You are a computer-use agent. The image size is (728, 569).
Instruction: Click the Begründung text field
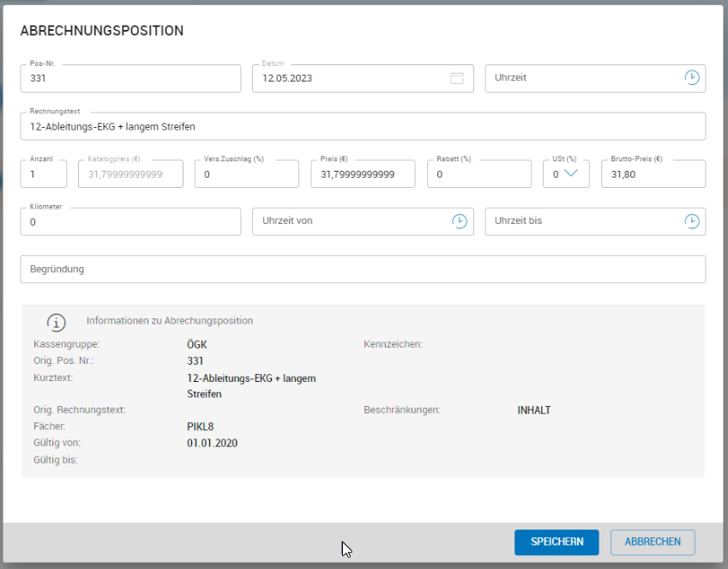[x=362, y=269]
